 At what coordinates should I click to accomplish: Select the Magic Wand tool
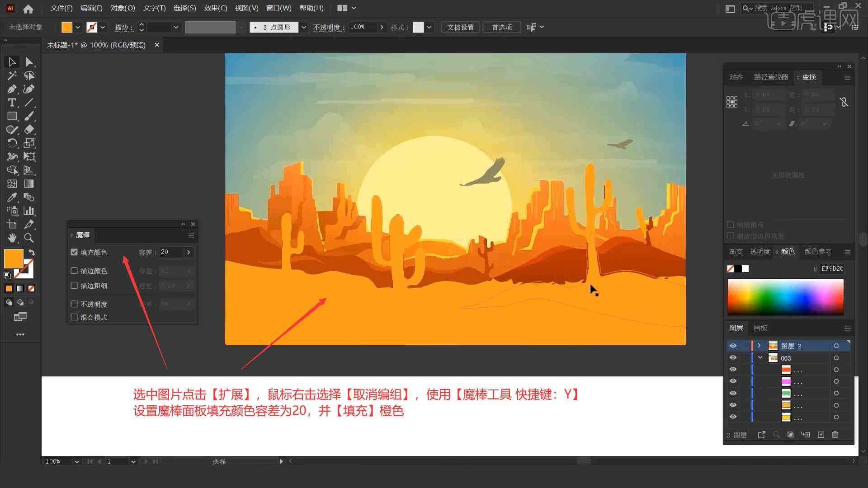[11, 75]
